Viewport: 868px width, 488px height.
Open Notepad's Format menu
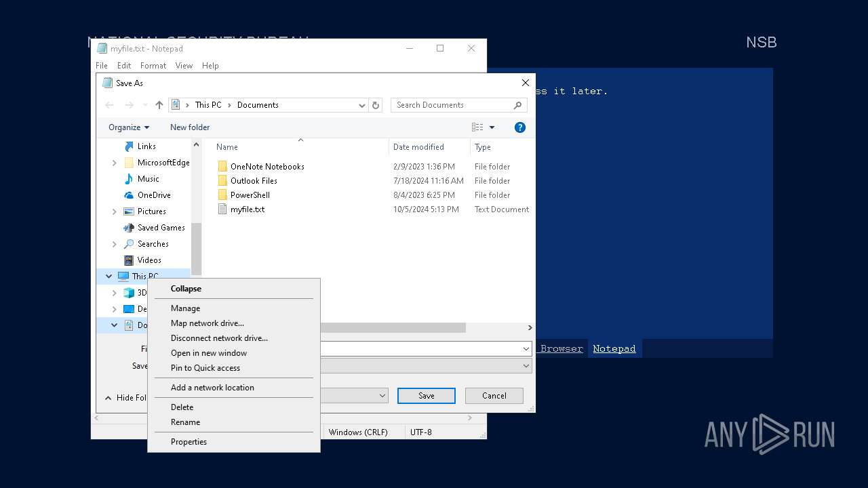pyautogui.click(x=153, y=66)
